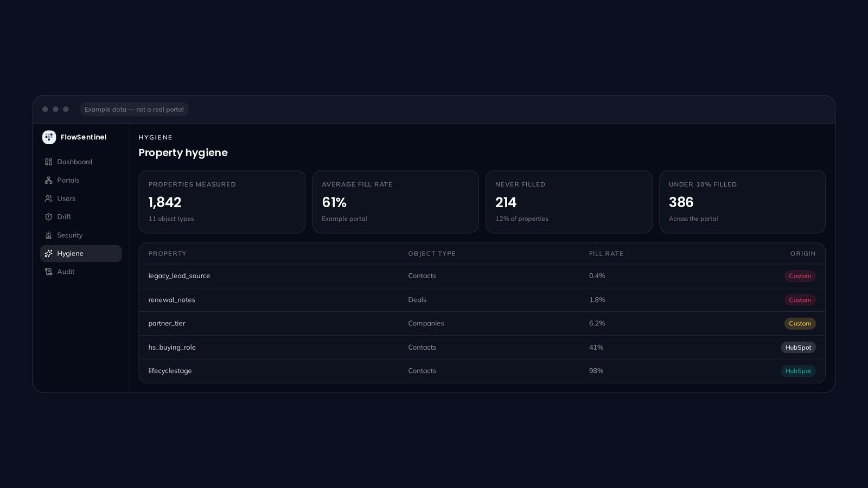
Task: Click the green HubSpot badge for lifecyclestage
Action: coord(798,371)
